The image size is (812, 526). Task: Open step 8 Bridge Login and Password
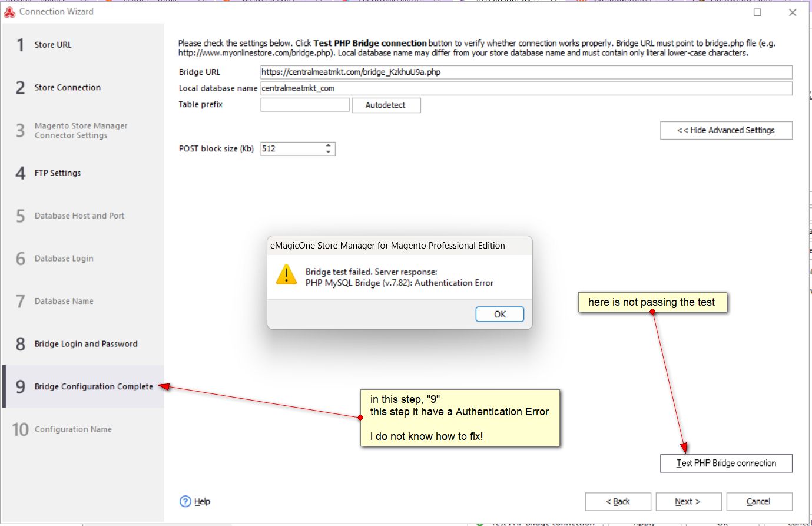[x=83, y=344]
